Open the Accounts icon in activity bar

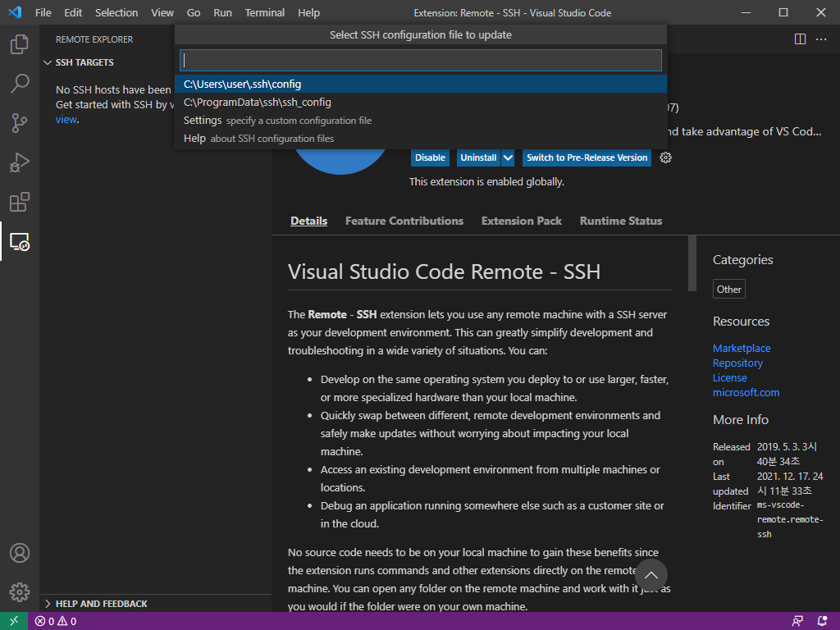click(20, 553)
